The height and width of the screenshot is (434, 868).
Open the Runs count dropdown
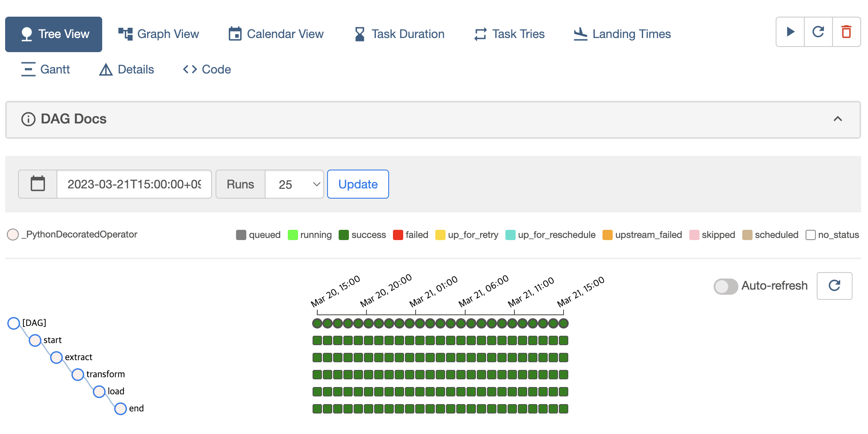[x=294, y=184]
